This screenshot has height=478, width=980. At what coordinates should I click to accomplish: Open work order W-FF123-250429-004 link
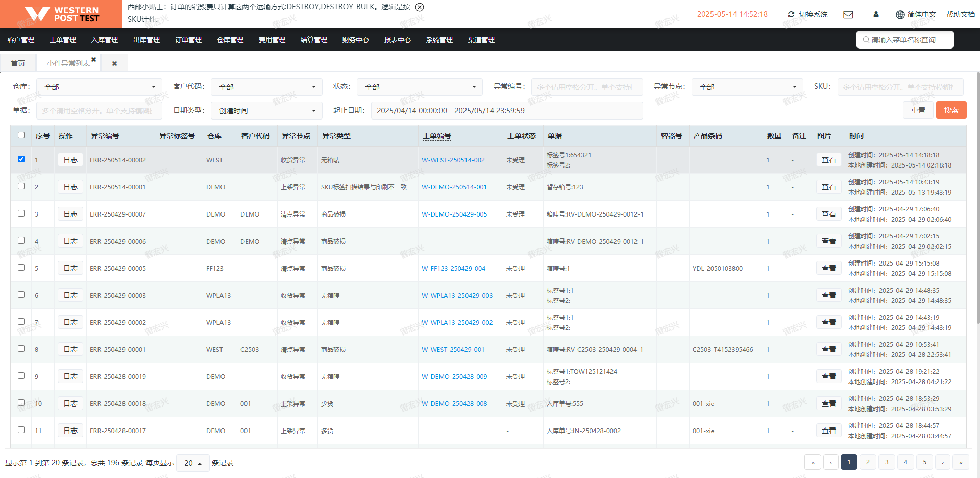(x=454, y=268)
